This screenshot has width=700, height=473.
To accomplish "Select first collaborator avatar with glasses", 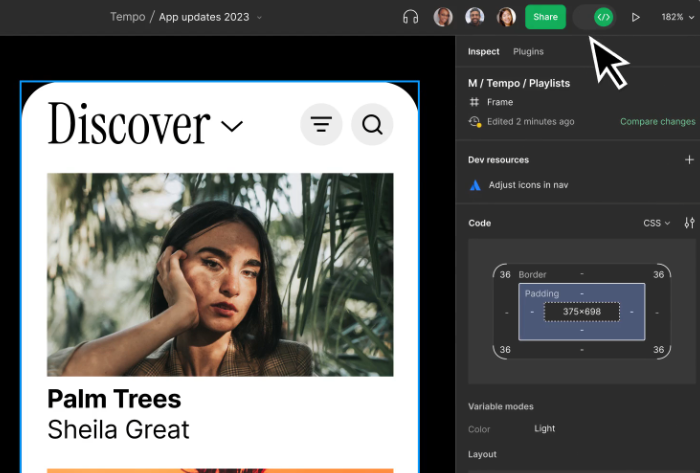I will click(443, 17).
